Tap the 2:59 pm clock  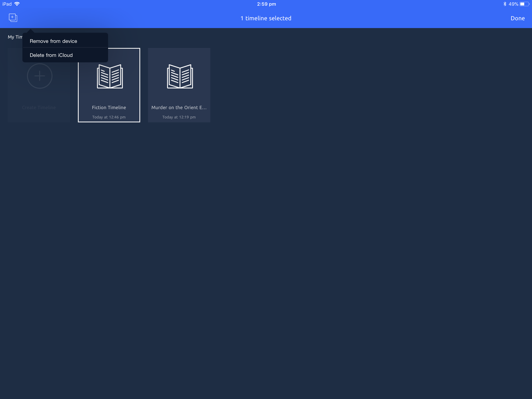click(x=266, y=4)
